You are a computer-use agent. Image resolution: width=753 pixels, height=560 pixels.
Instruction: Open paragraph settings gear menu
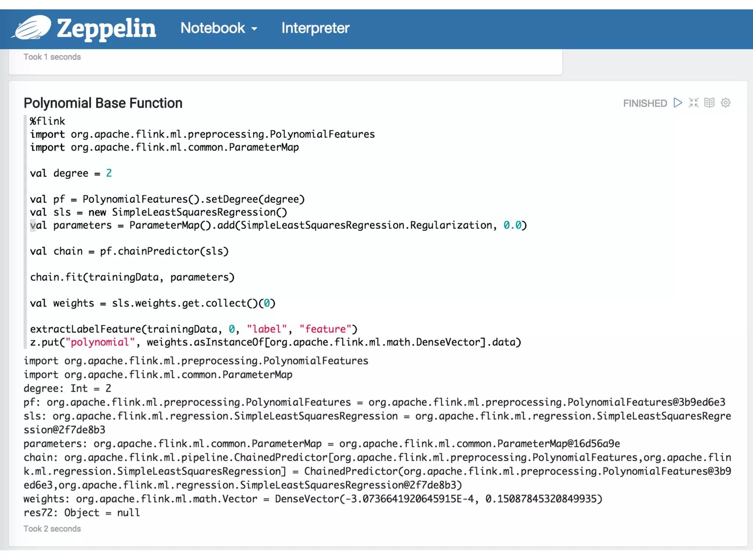(x=725, y=103)
